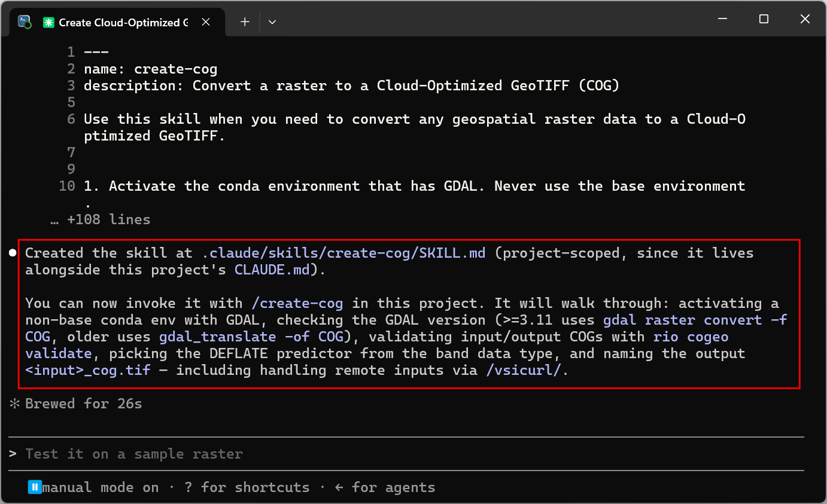The image size is (827, 504).
Task: Click the /create-cog command text
Action: [301, 303]
